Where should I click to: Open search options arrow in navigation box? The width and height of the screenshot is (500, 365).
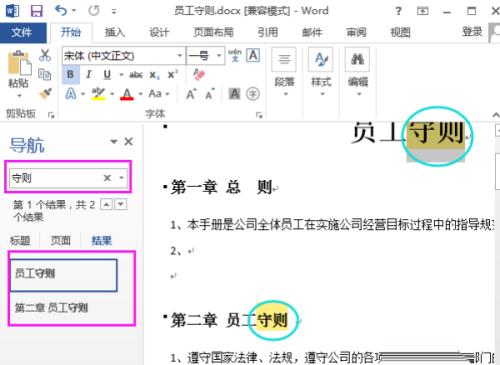click(x=122, y=178)
